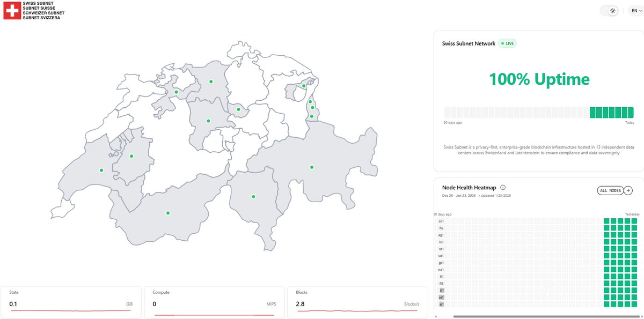Viewport: 644px width, 319px height.
Task: Click the 'MIPS' unit label
Action: (271, 305)
